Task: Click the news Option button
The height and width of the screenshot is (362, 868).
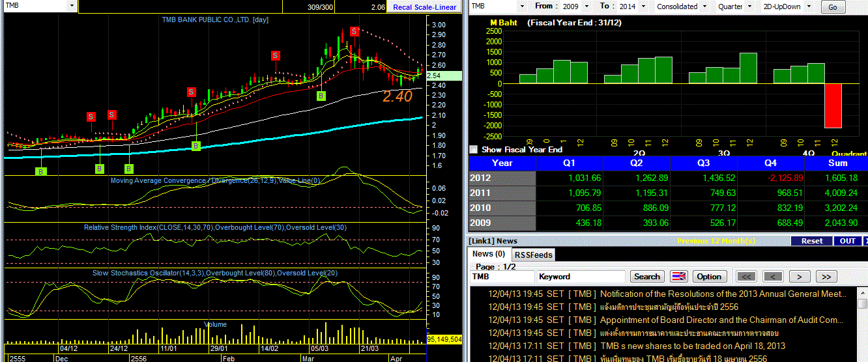Action: [x=709, y=277]
